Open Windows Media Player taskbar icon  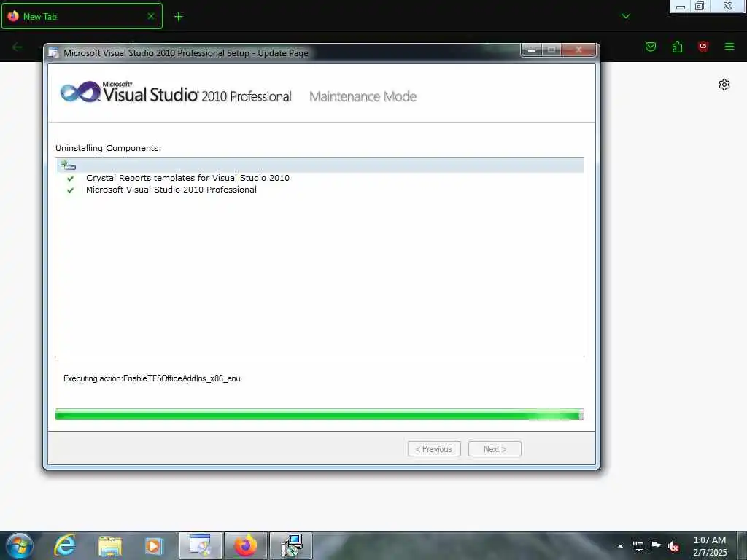pos(154,545)
